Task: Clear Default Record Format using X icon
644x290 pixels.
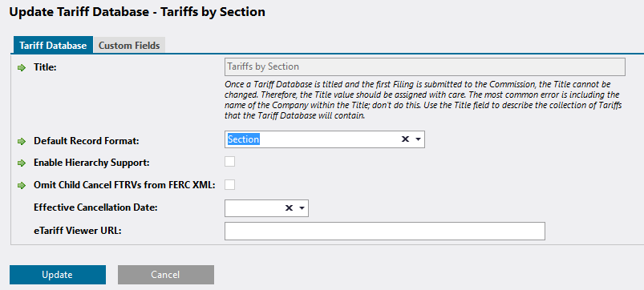Action: [405, 139]
